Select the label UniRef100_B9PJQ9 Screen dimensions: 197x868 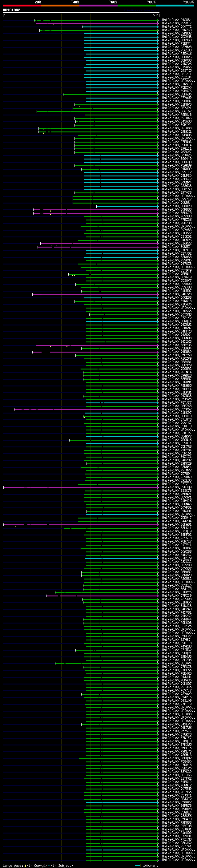[176, 487]
